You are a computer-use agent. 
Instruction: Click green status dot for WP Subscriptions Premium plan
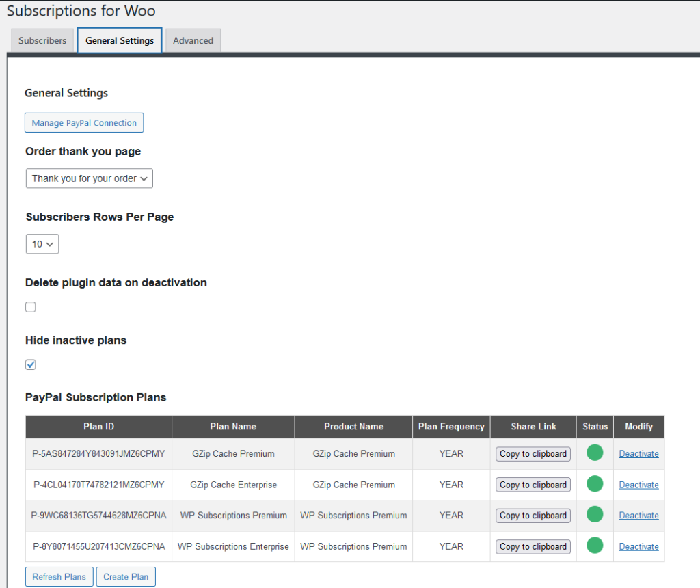[595, 514]
